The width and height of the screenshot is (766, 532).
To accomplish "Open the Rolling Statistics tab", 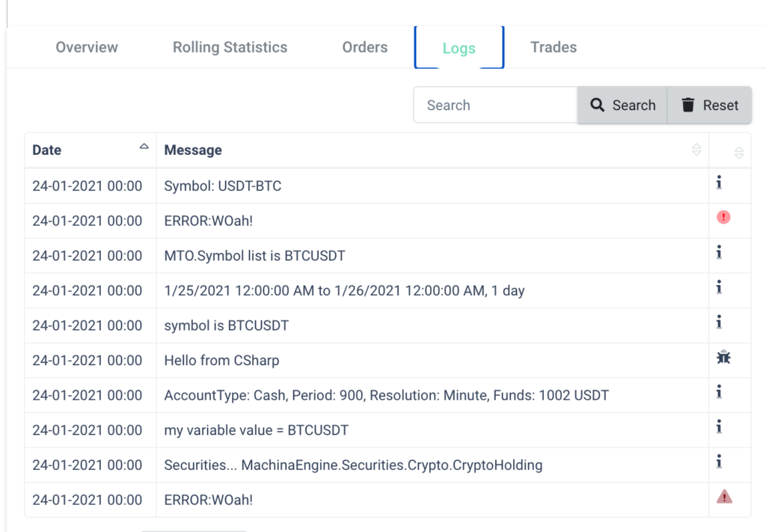I will pos(230,47).
